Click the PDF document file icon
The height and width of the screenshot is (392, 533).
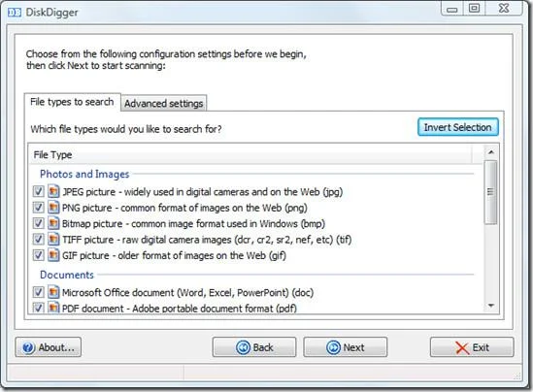pyautogui.click(x=53, y=307)
